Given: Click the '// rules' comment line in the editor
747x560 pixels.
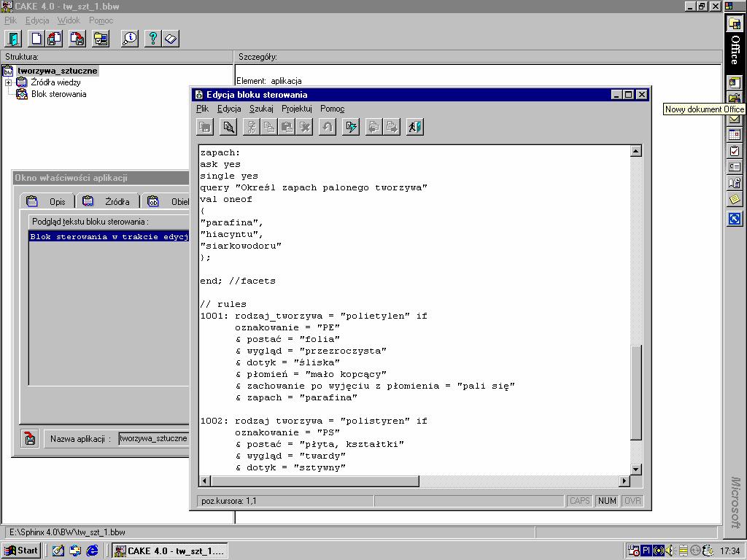Looking at the screenshot, I should pos(223,304).
